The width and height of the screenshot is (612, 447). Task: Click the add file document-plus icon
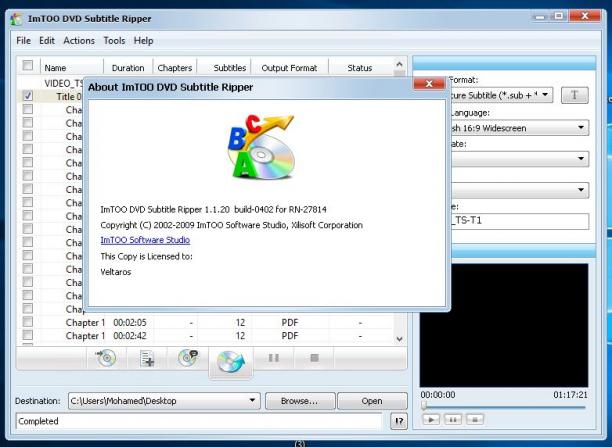tap(147, 358)
